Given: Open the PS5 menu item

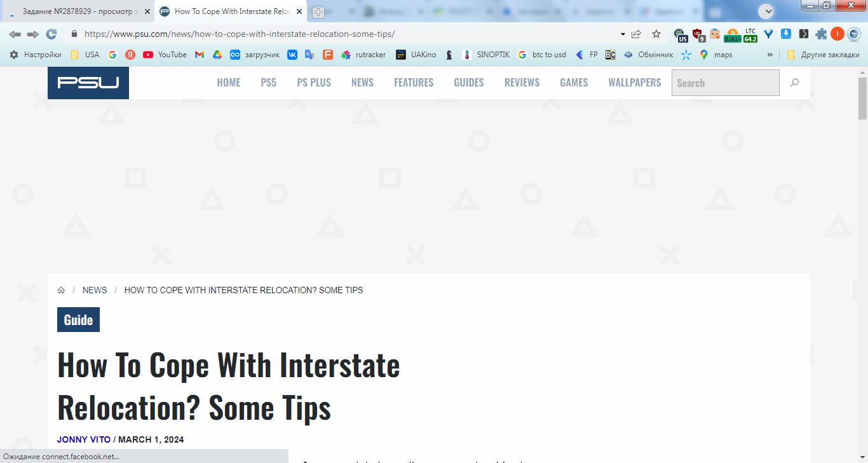Looking at the screenshot, I should point(269,83).
